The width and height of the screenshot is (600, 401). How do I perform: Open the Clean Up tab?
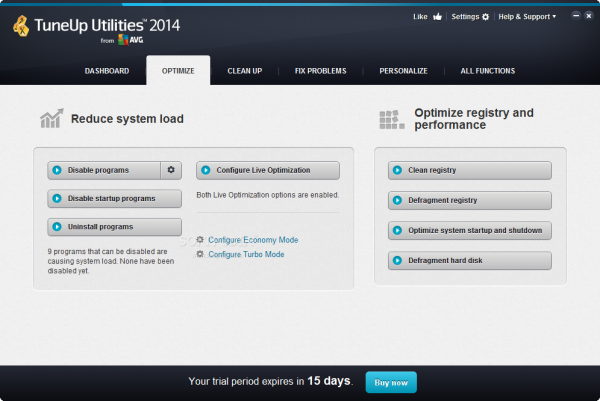tap(245, 71)
